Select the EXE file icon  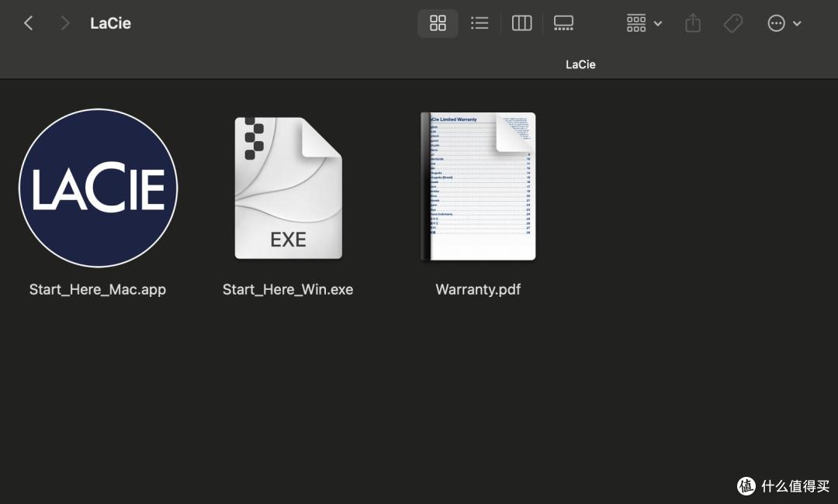pyautogui.click(x=288, y=188)
